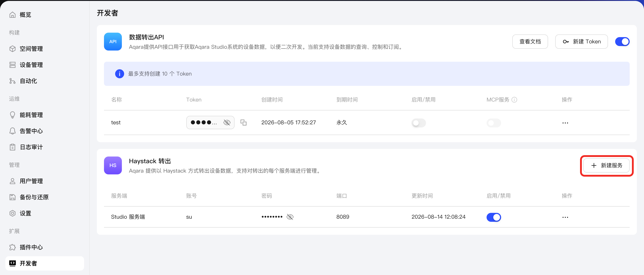Click the 用户管理 person icon
Viewport: 644px width, 275px height.
[13, 181]
